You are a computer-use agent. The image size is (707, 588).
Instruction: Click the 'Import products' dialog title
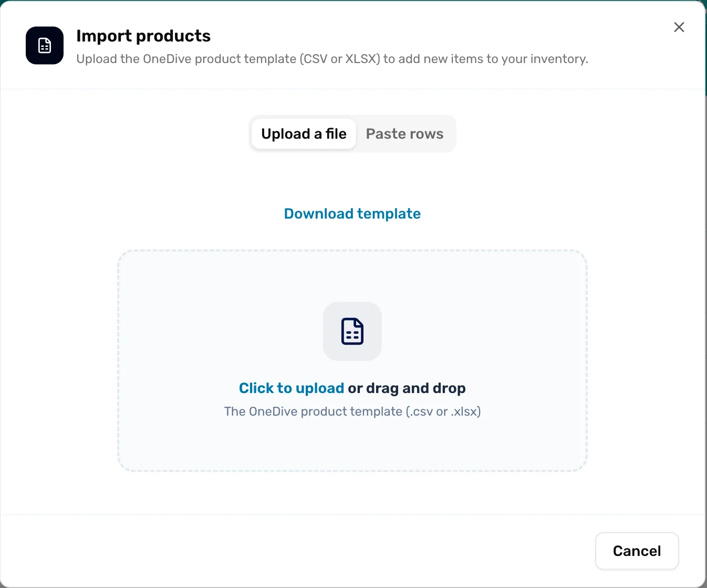pyautogui.click(x=143, y=36)
